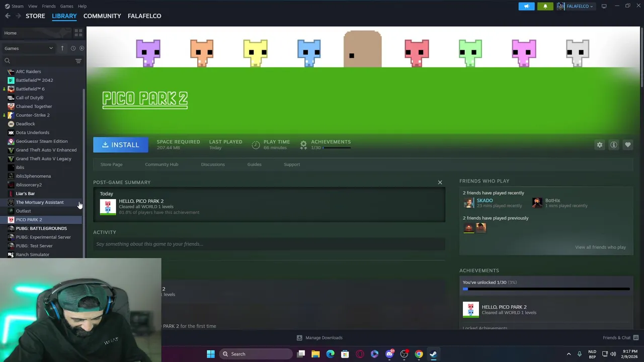644x362 pixels.
Task: Open the advanced filter options icon
Action: [x=78, y=61]
